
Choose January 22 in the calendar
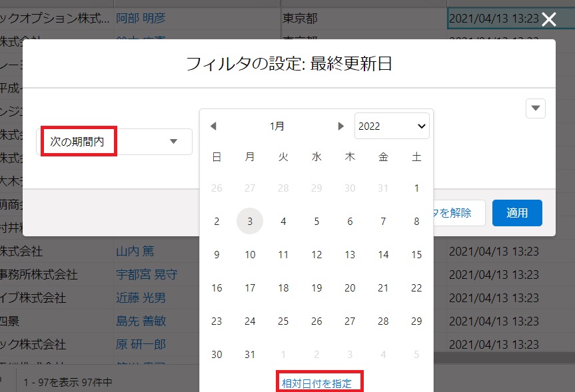[x=416, y=288]
